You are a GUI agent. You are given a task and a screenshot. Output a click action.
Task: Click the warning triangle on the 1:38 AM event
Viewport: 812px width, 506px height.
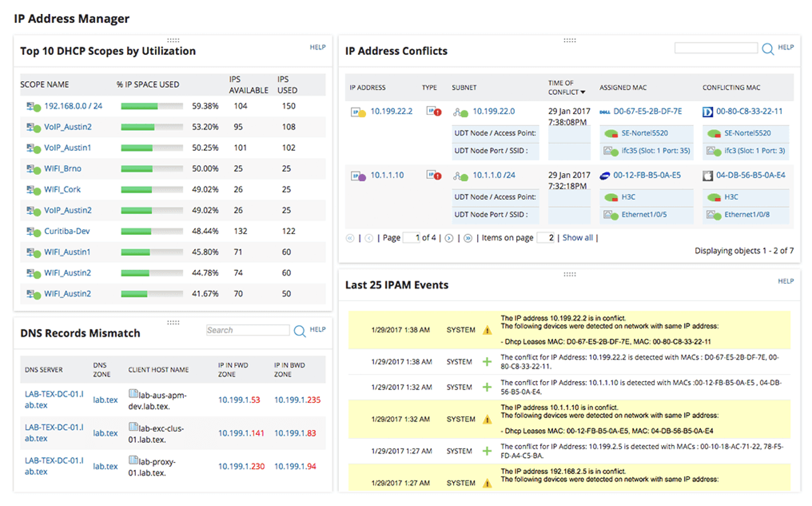(x=488, y=330)
